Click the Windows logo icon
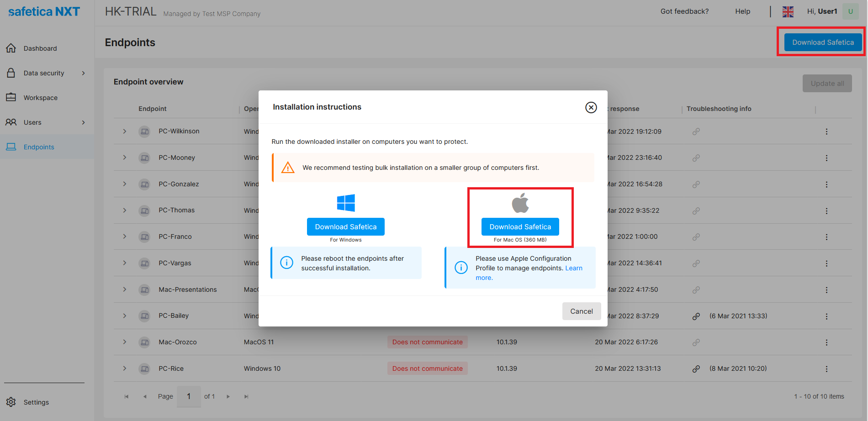The height and width of the screenshot is (421, 868). [x=346, y=203]
